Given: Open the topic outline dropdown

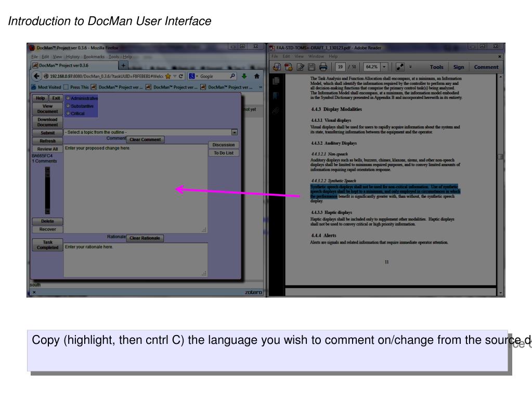Looking at the screenshot, I should [x=235, y=132].
